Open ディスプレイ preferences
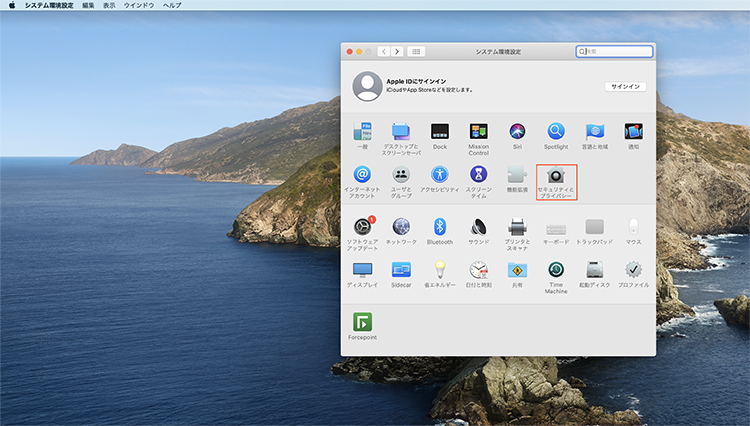 (362, 270)
